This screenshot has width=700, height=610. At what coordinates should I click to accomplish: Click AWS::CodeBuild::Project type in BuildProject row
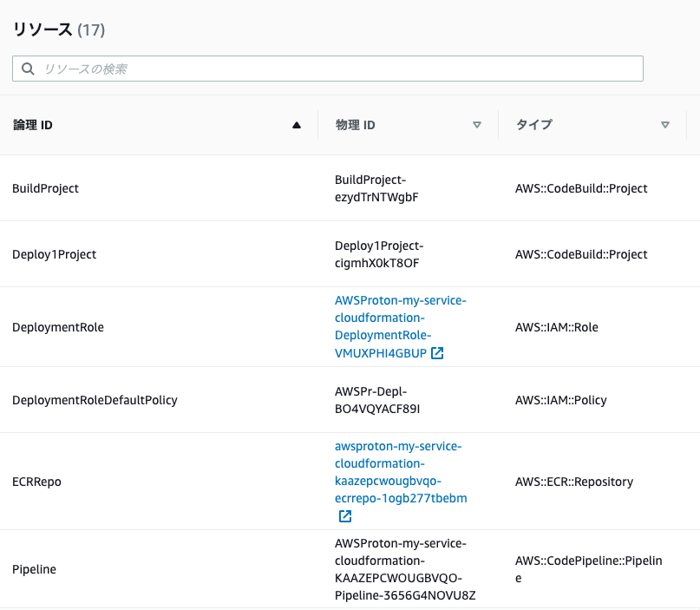581,188
